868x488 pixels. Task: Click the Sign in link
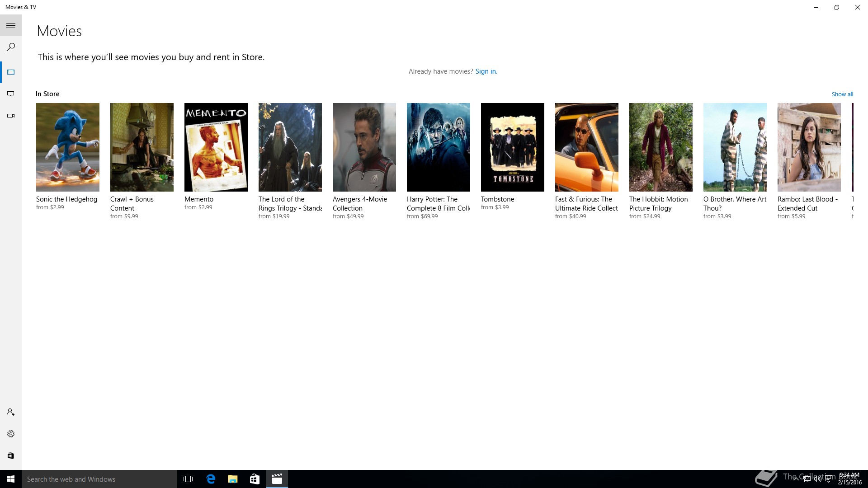click(x=486, y=71)
